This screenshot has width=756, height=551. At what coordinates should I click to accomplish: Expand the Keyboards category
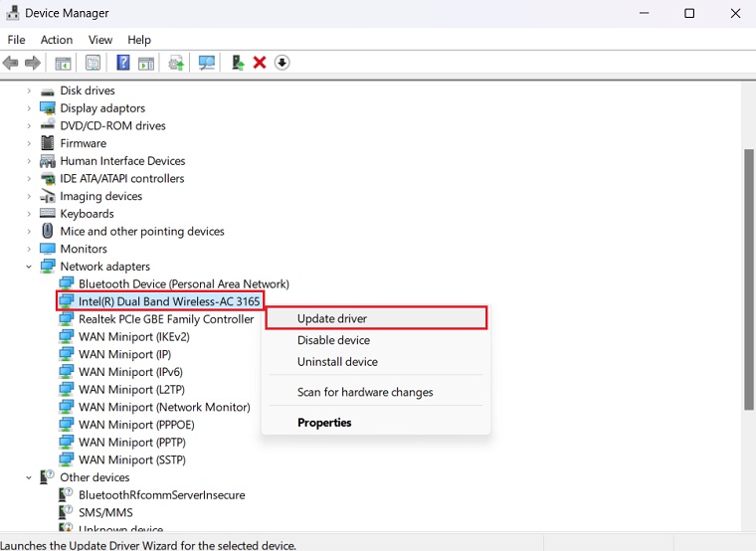click(x=30, y=214)
